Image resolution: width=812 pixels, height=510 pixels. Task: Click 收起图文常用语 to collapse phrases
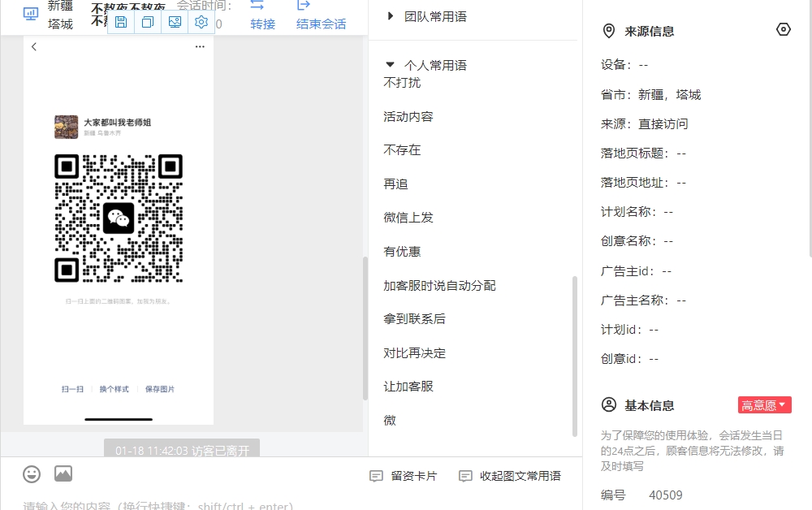tap(510, 476)
